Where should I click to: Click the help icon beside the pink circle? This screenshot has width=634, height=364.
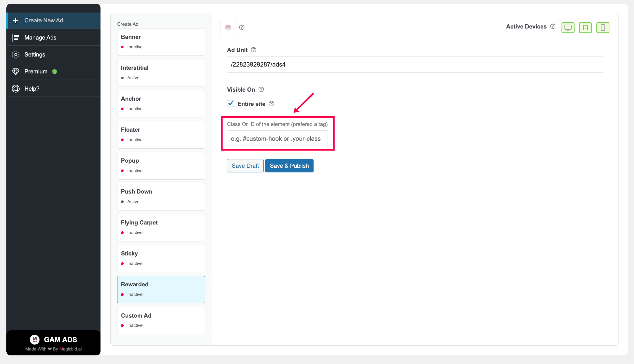[x=242, y=27]
